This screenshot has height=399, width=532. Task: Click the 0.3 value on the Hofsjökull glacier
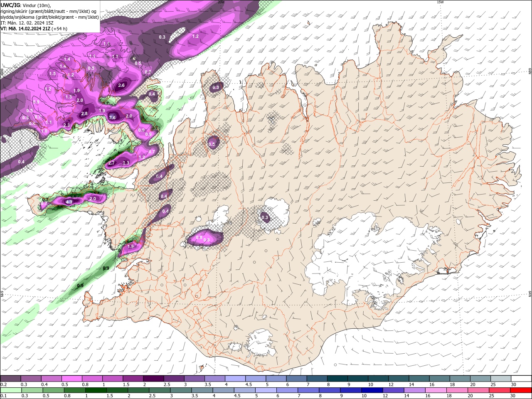tap(265, 217)
